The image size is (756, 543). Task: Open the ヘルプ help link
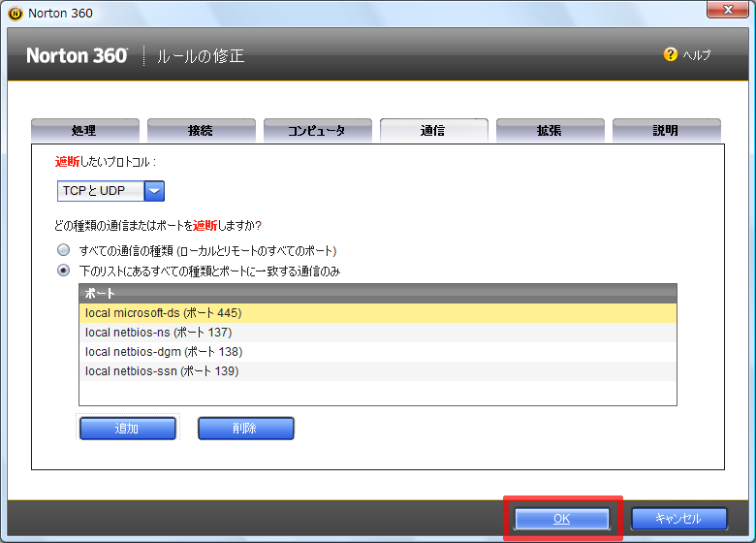click(696, 55)
